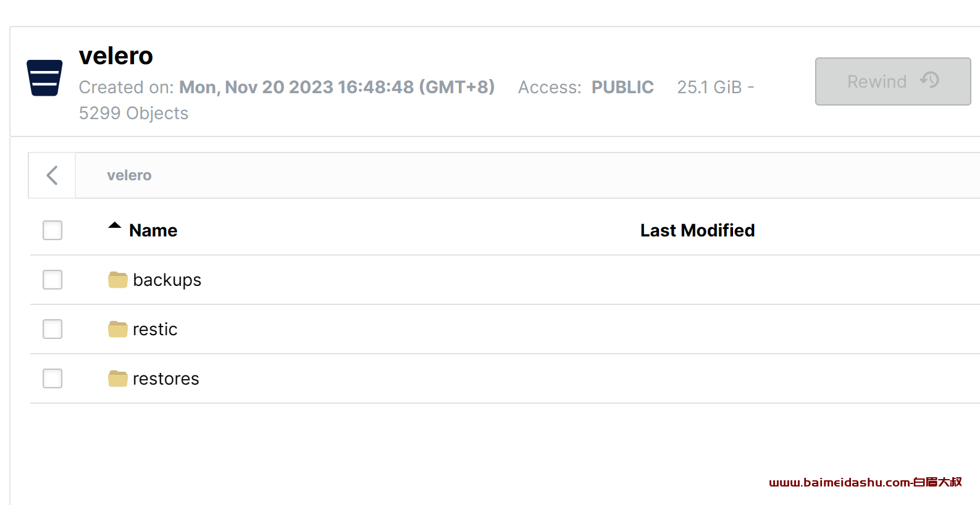The width and height of the screenshot is (980, 505).
Task: Click the Rewind button
Action: (x=893, y=81)
